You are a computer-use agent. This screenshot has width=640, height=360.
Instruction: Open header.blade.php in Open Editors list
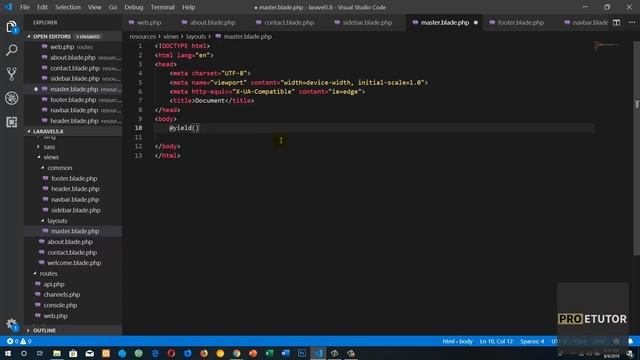point(73,121)
